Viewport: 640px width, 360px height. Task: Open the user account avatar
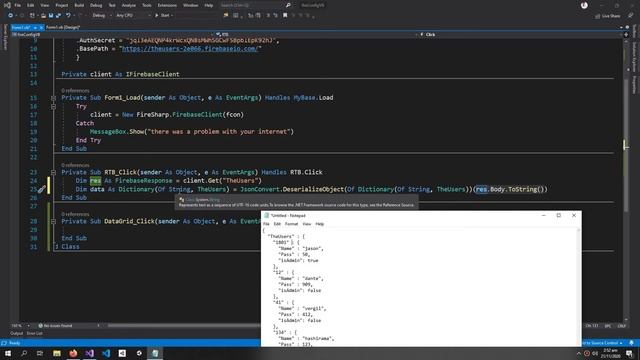(x=584, y=5)
